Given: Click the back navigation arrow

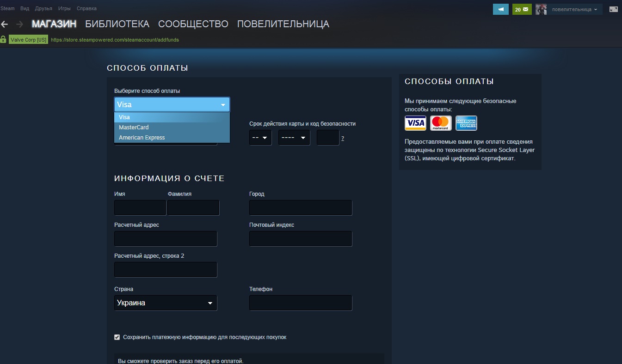Looking at the screenshot, I should click(4, 24).
